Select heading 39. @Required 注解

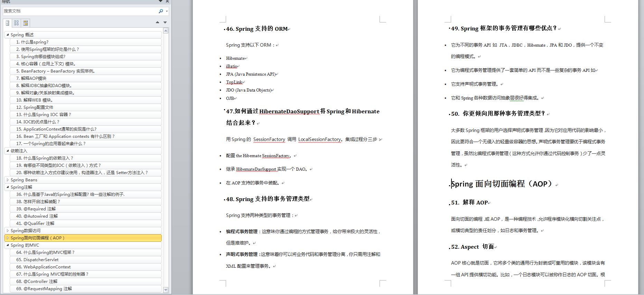[x=85, y=209]
